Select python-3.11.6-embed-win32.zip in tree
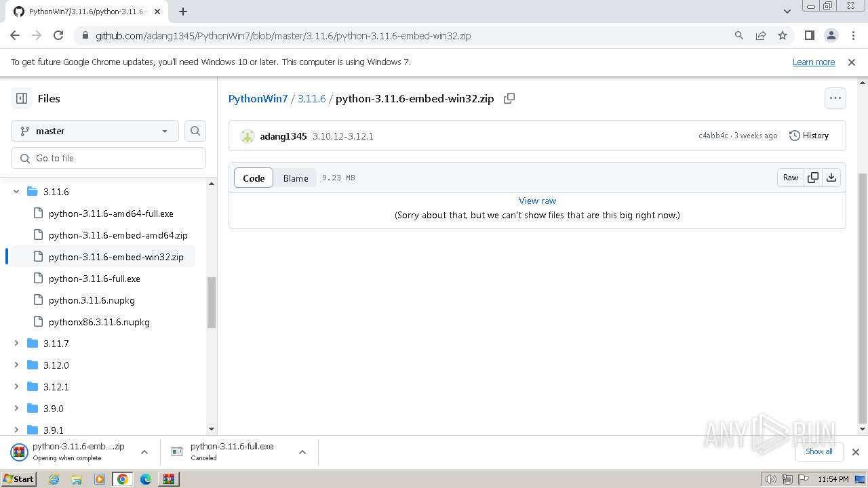 [x=116, y=257]
